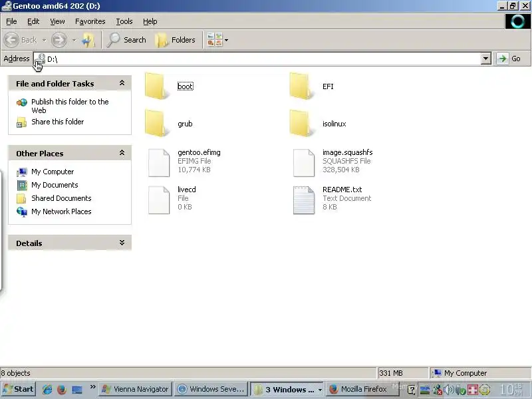
Task: Click the Forward navigation arrow icon
Action: (x=59, y=40)
